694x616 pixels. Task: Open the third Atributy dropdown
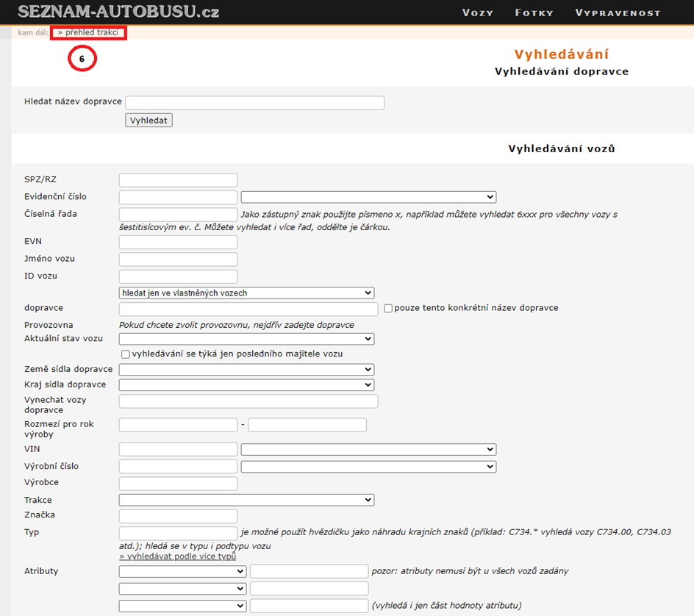point(182,606)
